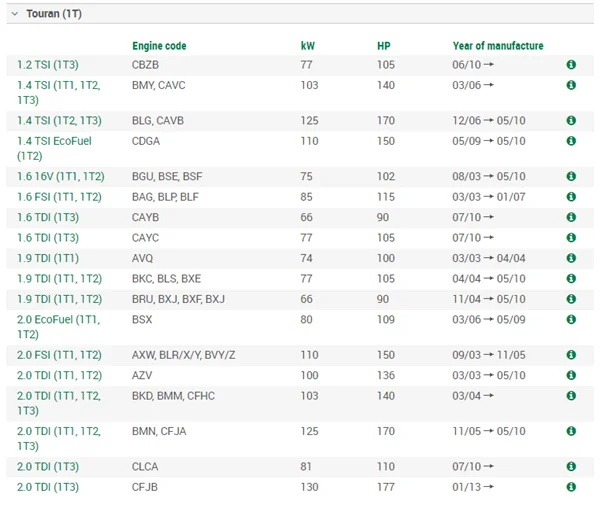This screenshot has height=508, width=600.
Task: Open the 1.2 TSI (1T3) link
Action: 48,65
